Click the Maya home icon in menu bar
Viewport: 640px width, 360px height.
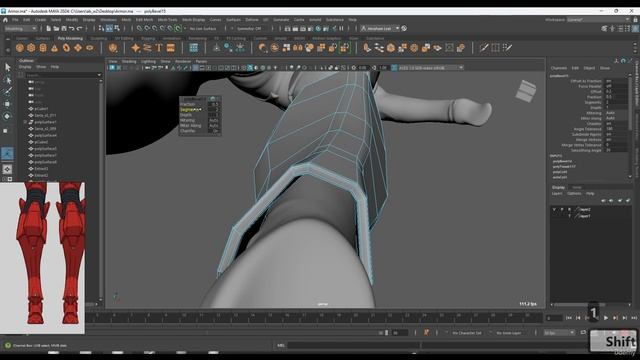5,19
